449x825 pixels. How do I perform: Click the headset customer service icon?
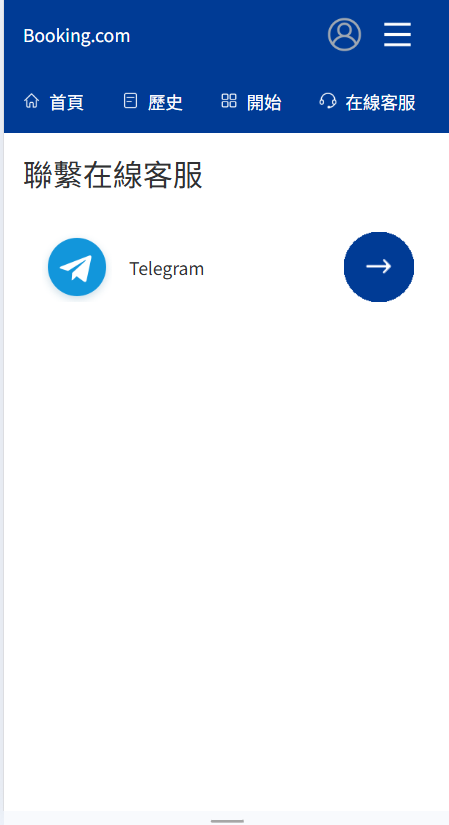[x=327, y=100]
